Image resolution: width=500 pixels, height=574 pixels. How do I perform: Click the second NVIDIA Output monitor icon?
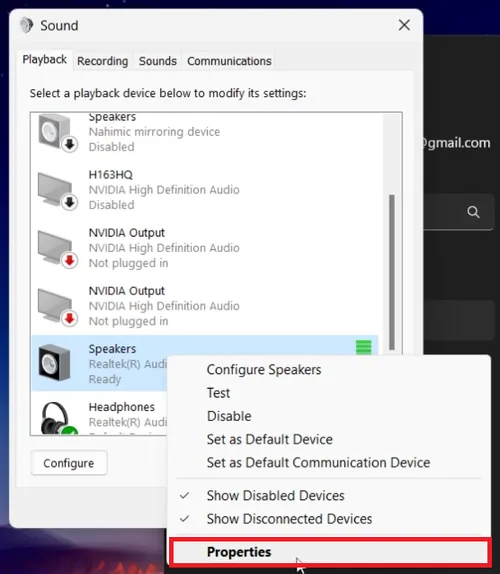click(x=57, y=307)
